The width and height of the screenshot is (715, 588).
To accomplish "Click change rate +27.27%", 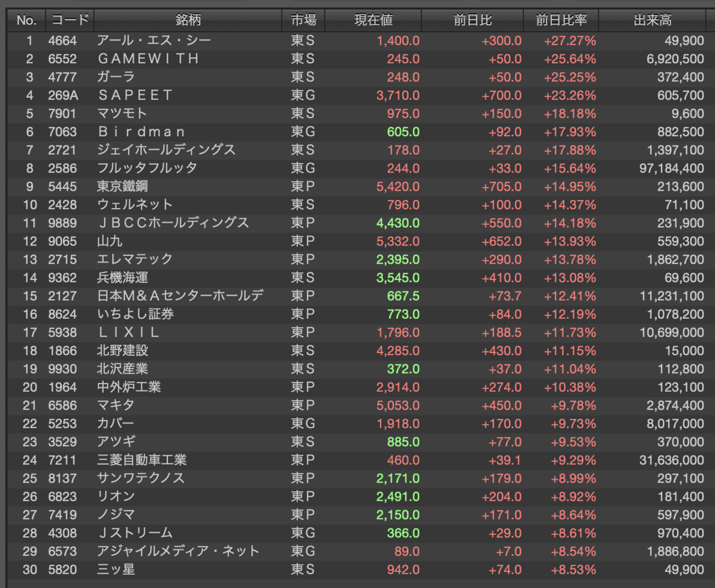I will pyautogui.click(x=570, y=41).
